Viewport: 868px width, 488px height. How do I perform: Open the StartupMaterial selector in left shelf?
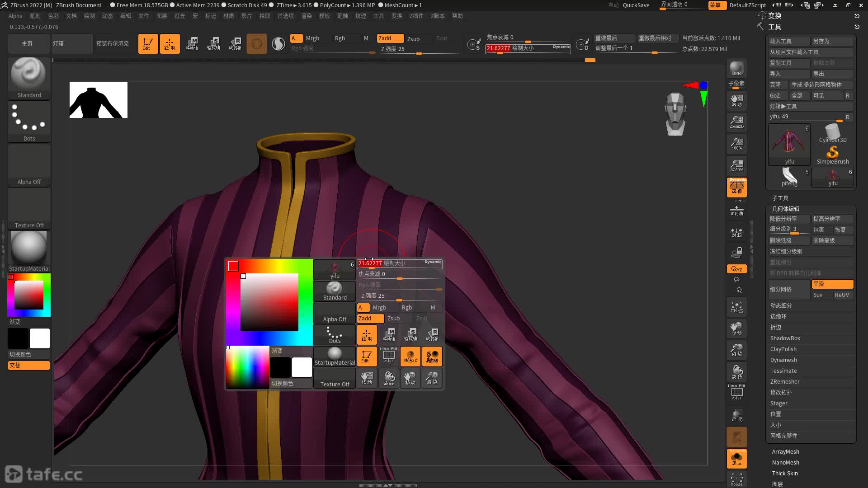29,251
